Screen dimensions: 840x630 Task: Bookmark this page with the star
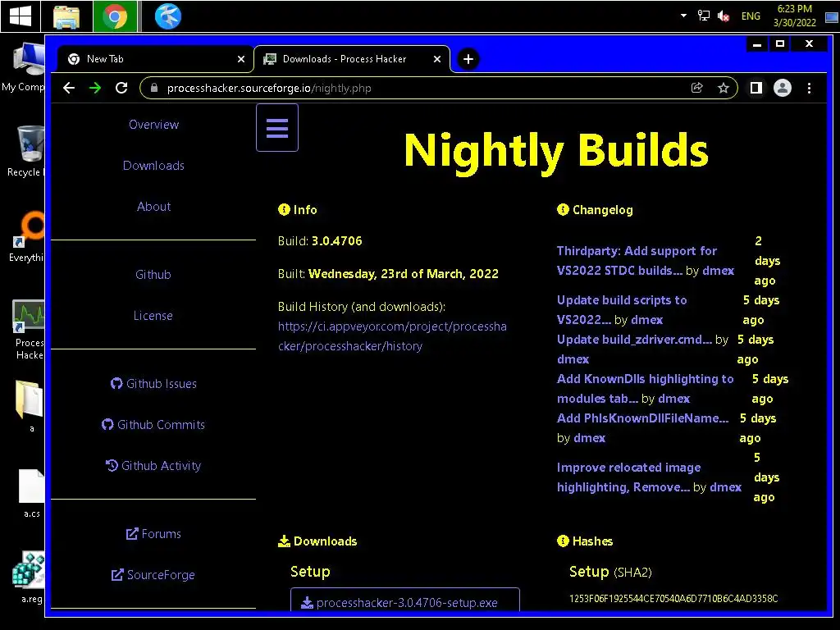(x=724, y=88)
